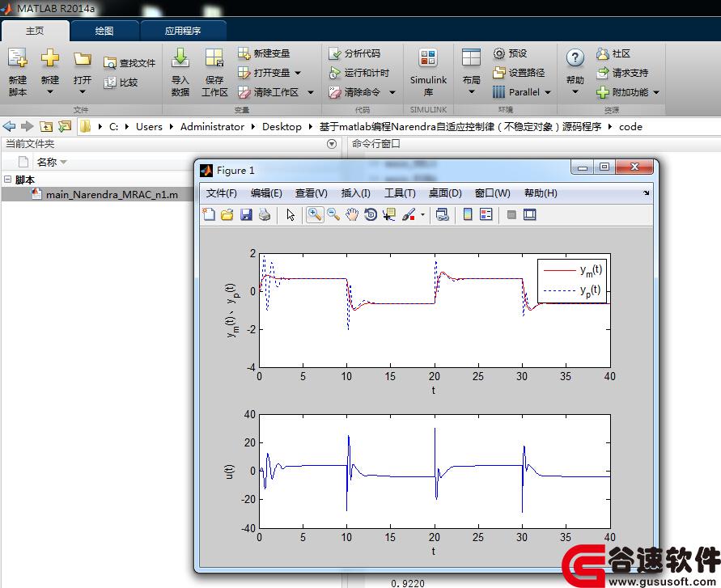Screen dimensions: 721x588
Task: Open 窗口(W) menu in Figure 1
Action: tap(493, 193)
